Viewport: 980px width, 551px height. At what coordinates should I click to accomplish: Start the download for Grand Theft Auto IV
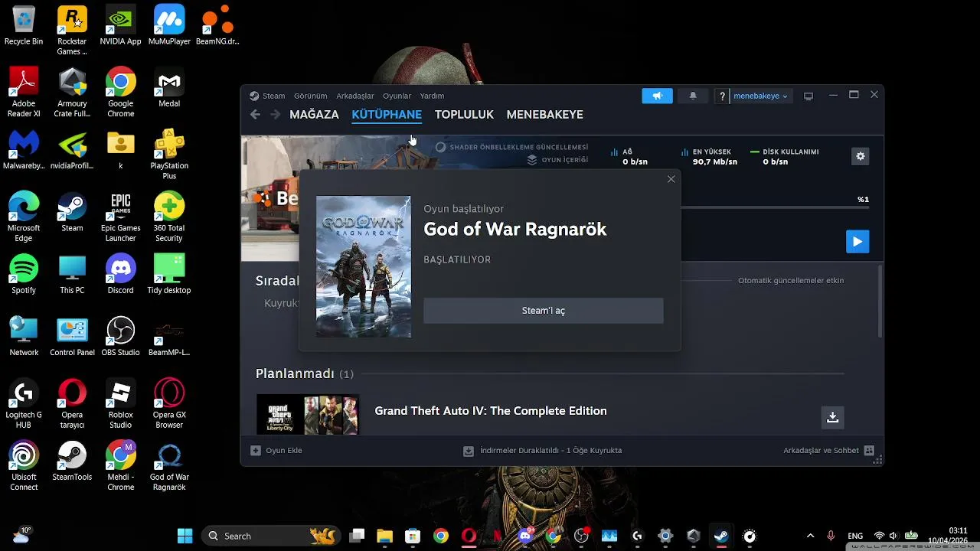coord(832,417)
